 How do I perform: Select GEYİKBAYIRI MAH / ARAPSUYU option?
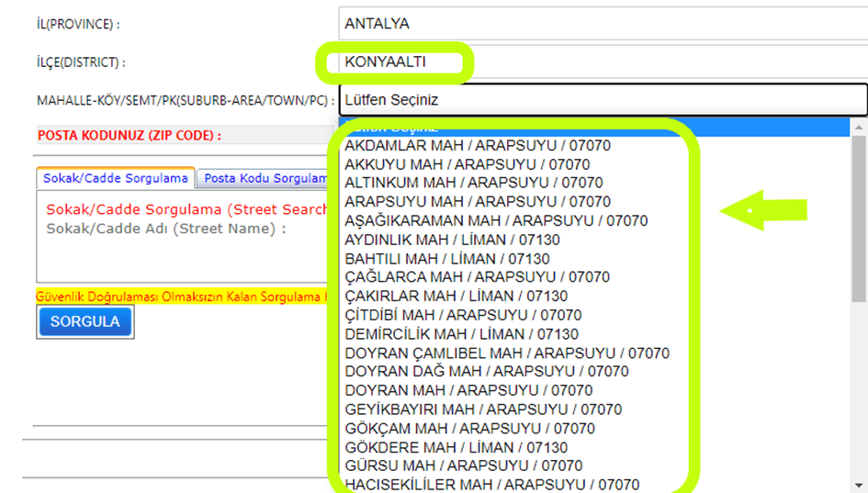[x=482, y=409]
